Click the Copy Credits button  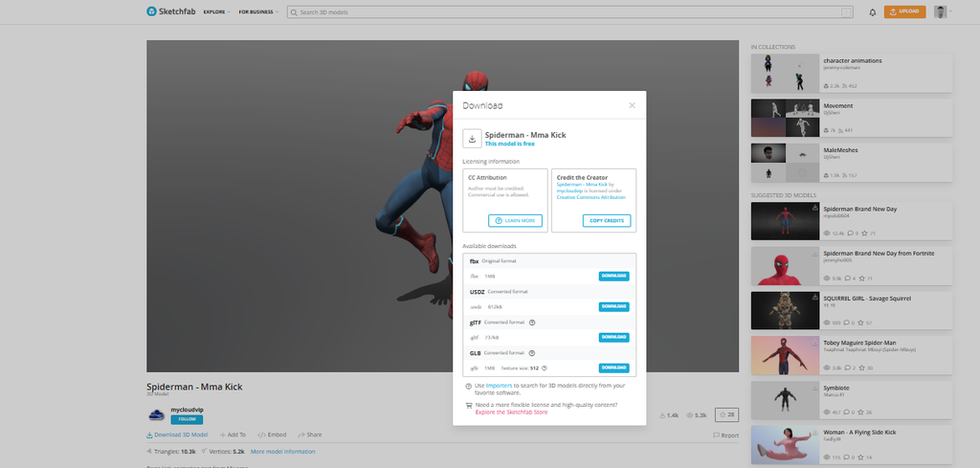pos(606,220)
